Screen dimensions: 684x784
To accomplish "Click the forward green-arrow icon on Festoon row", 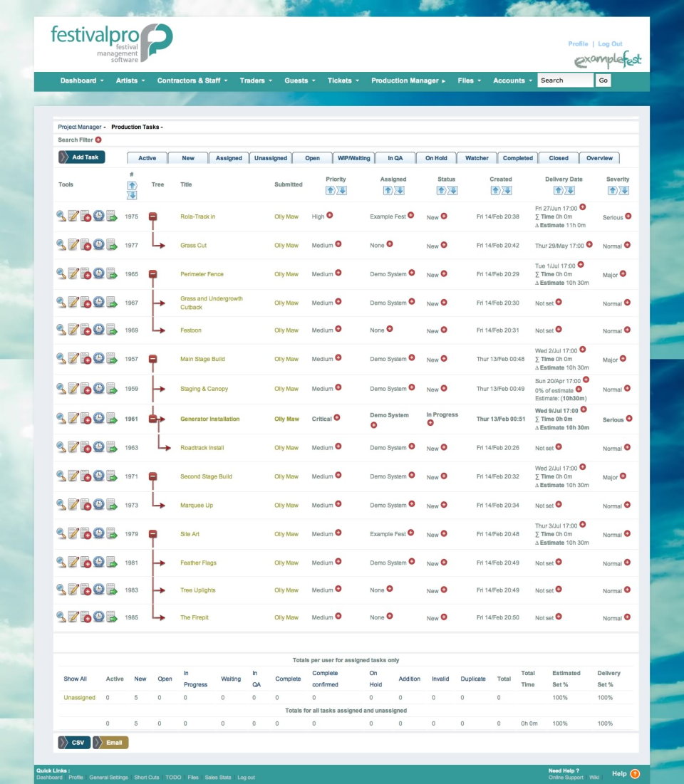I will 112,330.
